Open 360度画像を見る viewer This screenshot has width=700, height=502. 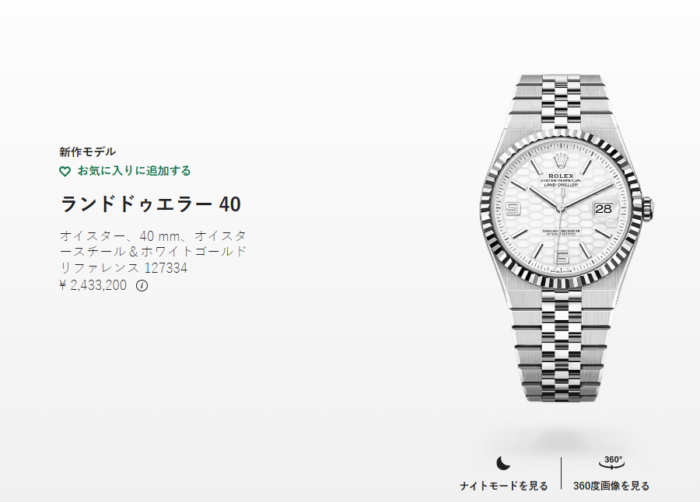click(611, 486)
